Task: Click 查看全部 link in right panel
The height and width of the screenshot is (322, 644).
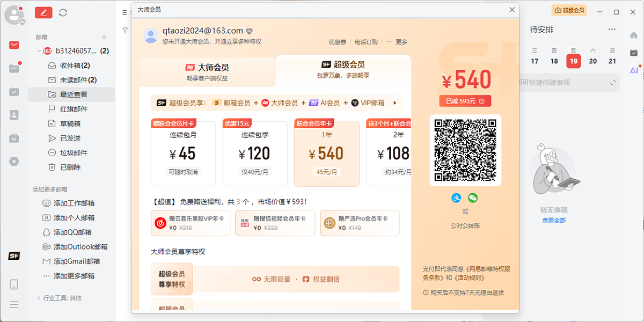Action: 554,221
